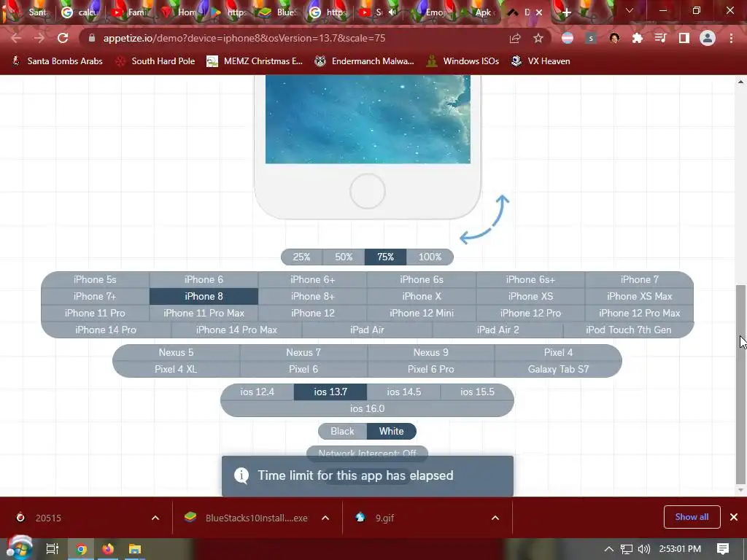747x560 pixels.
Task: Open File Explorer from the taskbar
Action: tap(135, 549)
